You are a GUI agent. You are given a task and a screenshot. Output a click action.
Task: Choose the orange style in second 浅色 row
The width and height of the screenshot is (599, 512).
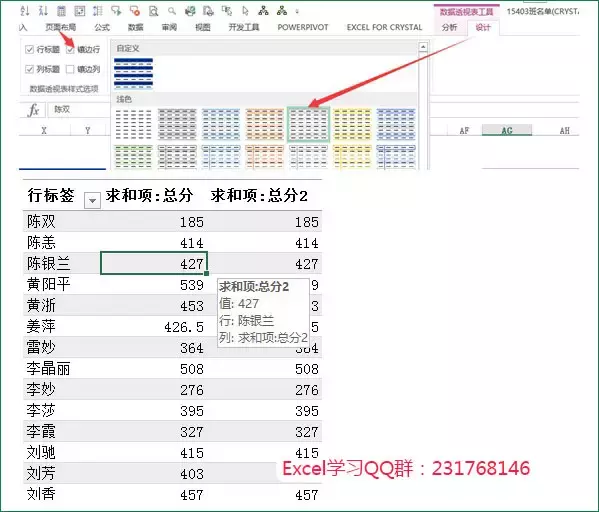click(264, 157)
